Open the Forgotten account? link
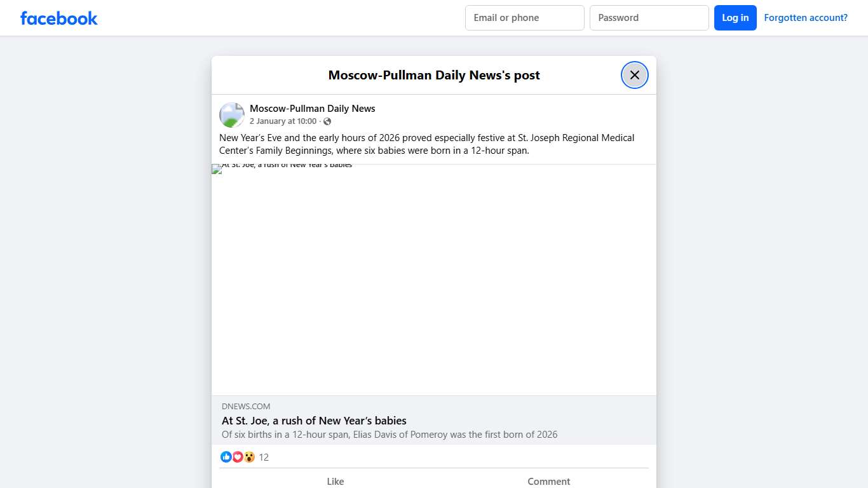This screenshot has height=488, width=868. (x=805, y=18)
